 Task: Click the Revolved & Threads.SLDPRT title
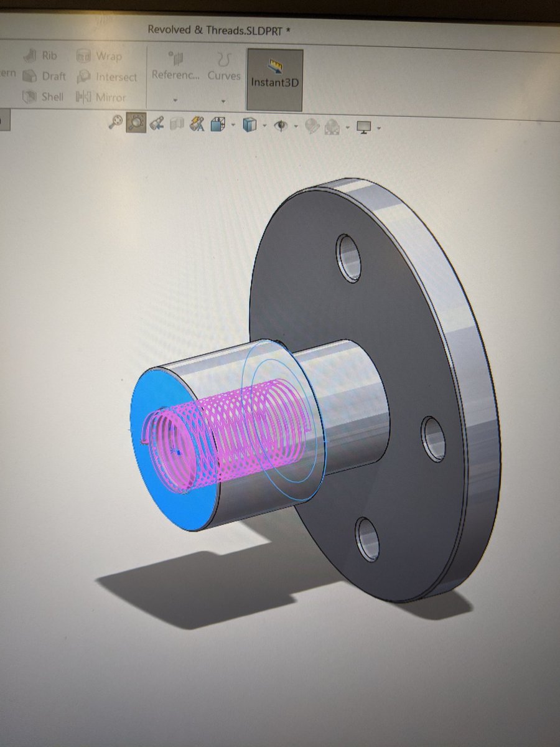220,29
